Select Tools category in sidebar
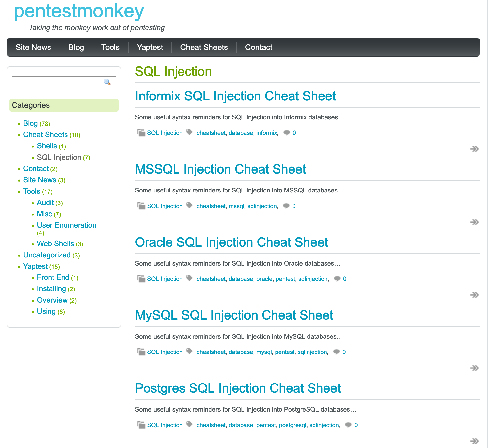This screenshot has width=488, height=448. click(32, 191)
